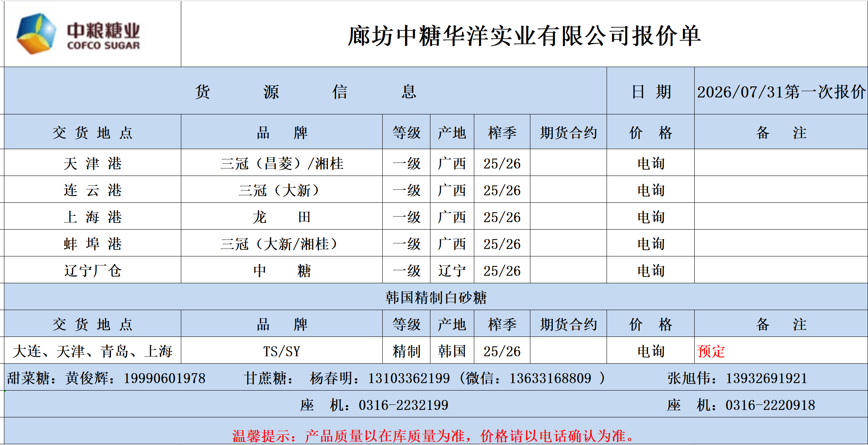This screenshot has height=445, width=868.
Task: Select the 中糖 brand cell
Action: 282,270
